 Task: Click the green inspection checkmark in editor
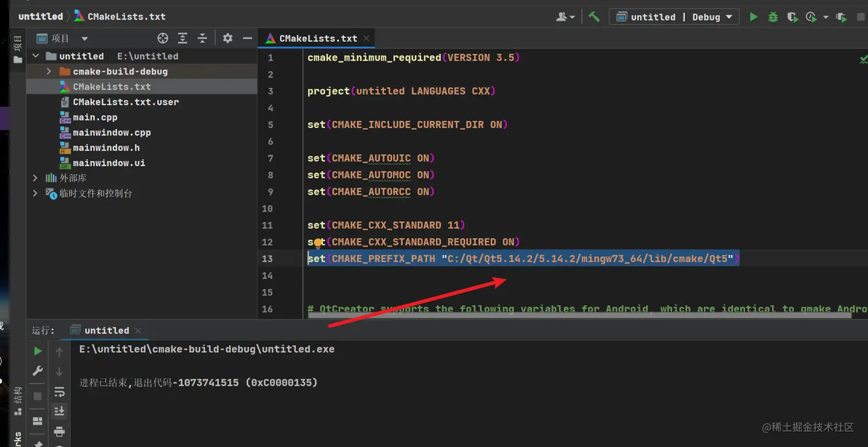[863, 59]
